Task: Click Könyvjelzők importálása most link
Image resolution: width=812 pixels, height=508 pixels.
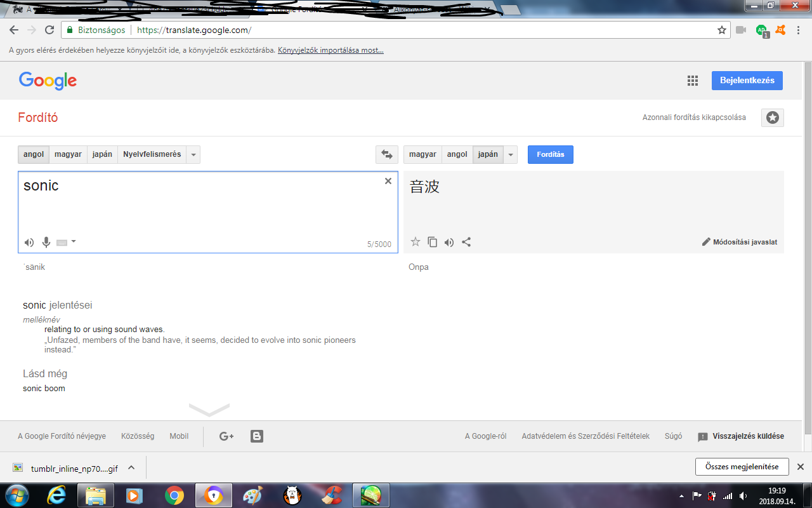Action: [331, 50]
